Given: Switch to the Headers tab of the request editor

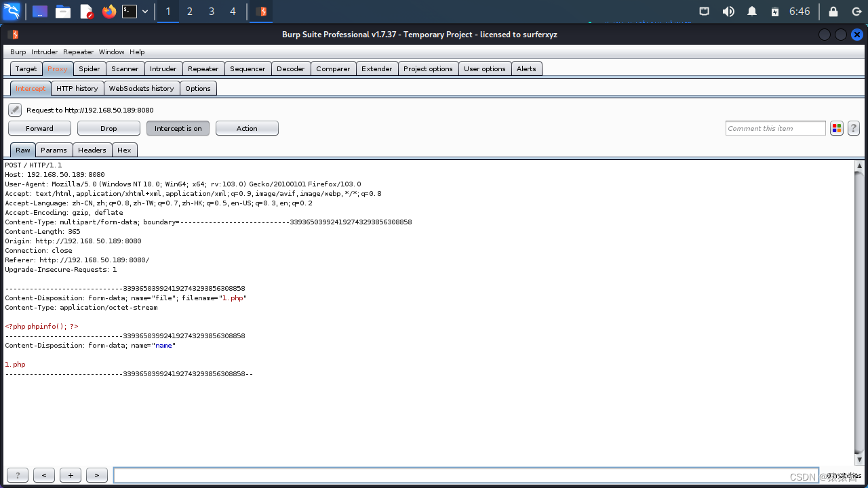Looking at the screenshot, I should pos(92,150).
